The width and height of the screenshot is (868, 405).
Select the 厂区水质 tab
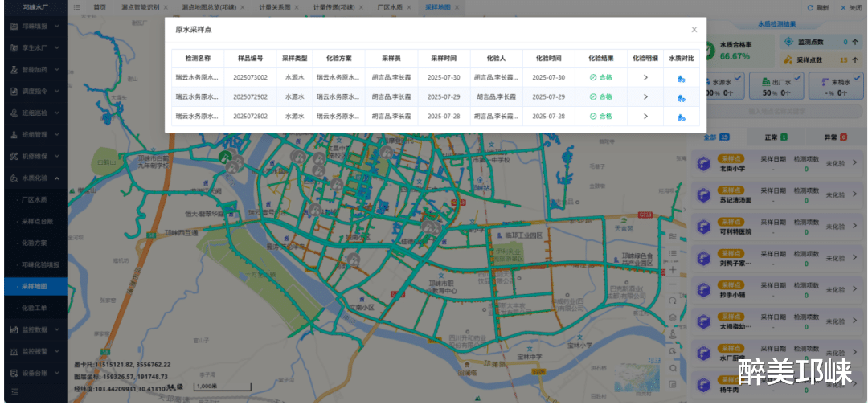point(390,8)
